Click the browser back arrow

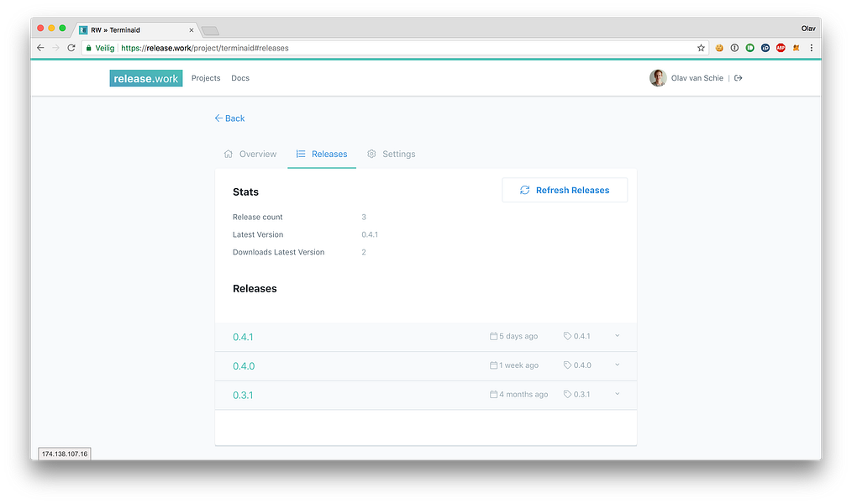click(x=40, y=48)
